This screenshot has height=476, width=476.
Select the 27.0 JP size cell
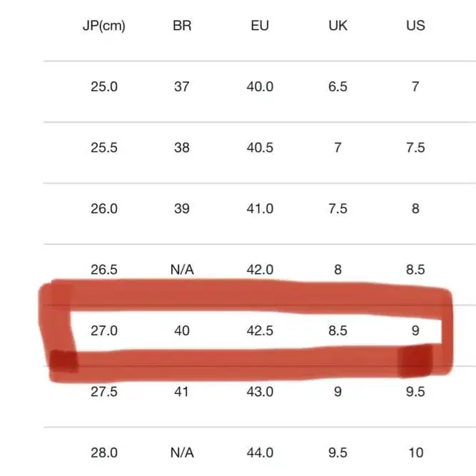(x=104, y=331)
